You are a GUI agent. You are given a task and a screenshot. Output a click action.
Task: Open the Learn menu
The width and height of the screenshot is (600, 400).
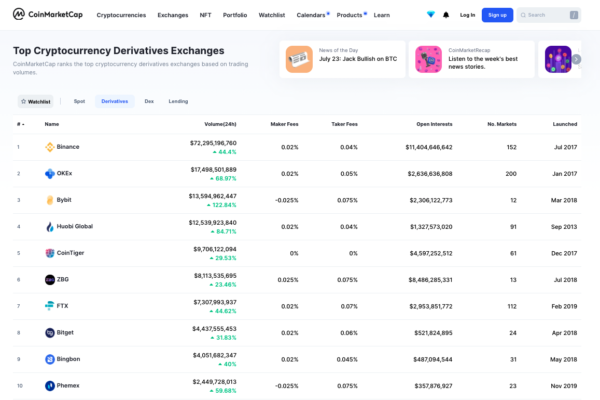pyautogui.click(x=382, y=15)
